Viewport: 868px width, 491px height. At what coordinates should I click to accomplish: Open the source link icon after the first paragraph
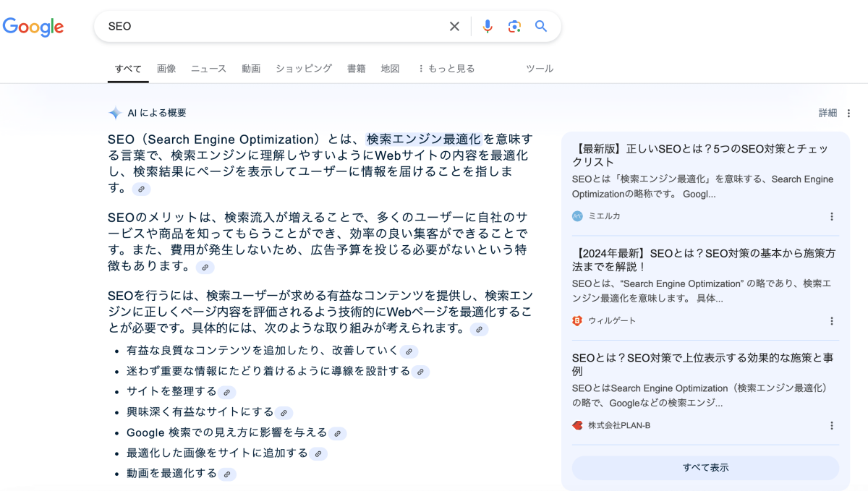[x=142, y=189]
